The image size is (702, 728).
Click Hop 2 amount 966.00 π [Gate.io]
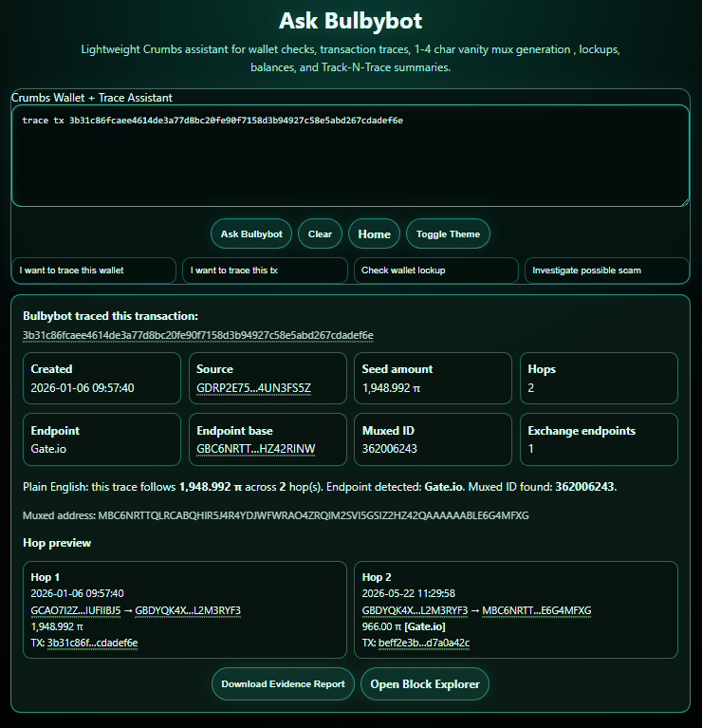click(404, 626)
